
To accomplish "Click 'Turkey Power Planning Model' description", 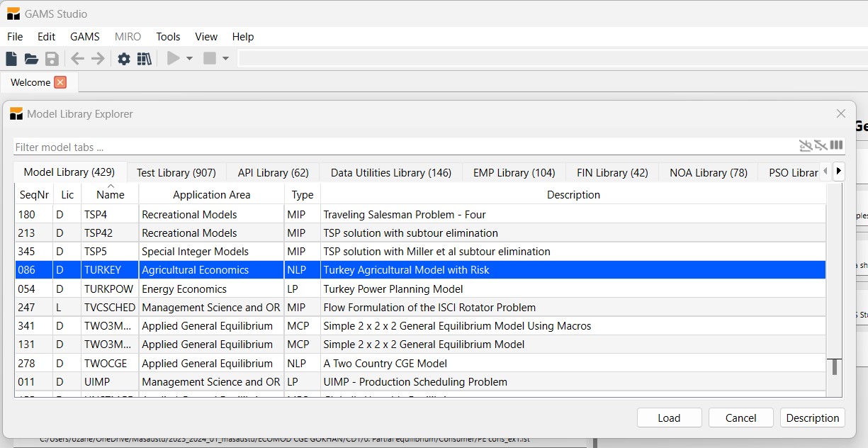I will coord(393,289).
